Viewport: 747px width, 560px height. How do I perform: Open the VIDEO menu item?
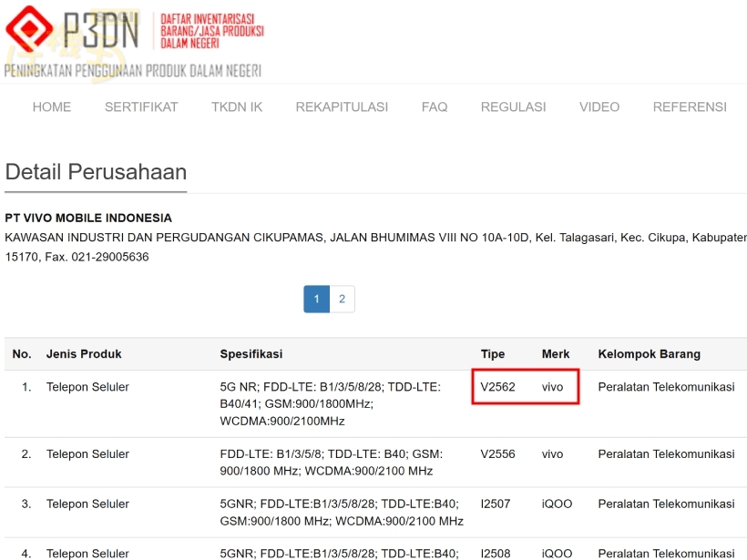pyautogui.click(x=599, y=107)
